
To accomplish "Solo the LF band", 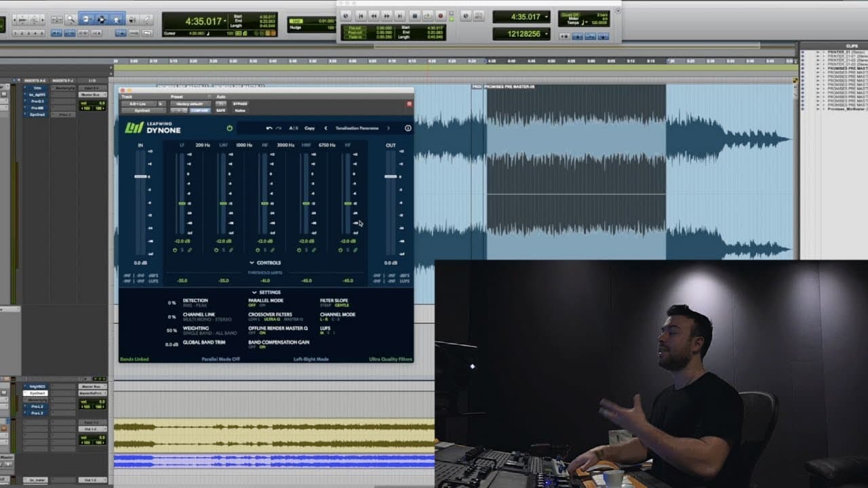I will point(182,250).
